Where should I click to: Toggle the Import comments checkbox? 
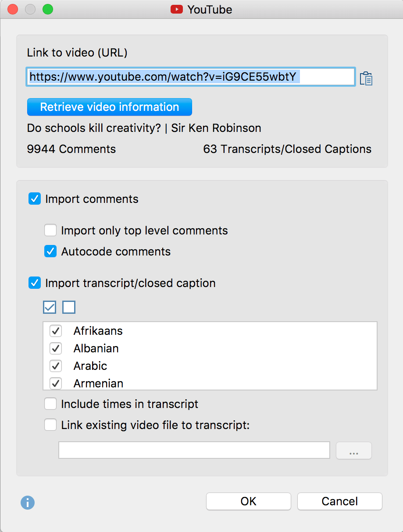[35, 199]
